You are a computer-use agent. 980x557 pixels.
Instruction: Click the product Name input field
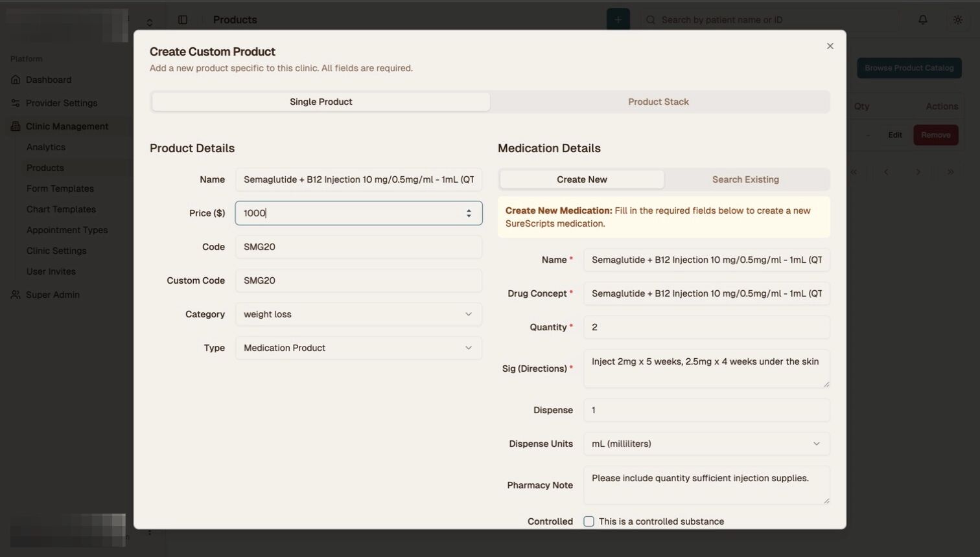[358, 179]
